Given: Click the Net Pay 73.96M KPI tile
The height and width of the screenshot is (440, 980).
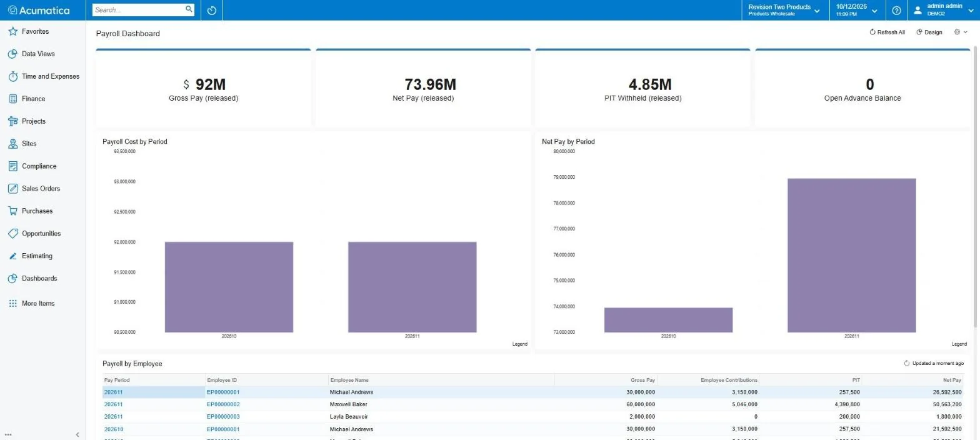Looking at the screenshot, I should pyautogui.click(x=423, y=88).
